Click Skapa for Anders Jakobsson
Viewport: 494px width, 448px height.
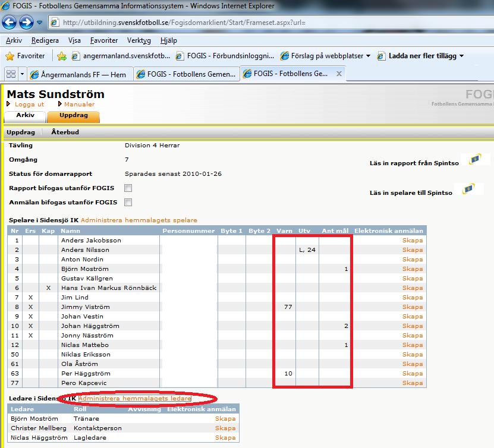click(x=413, y=240)
